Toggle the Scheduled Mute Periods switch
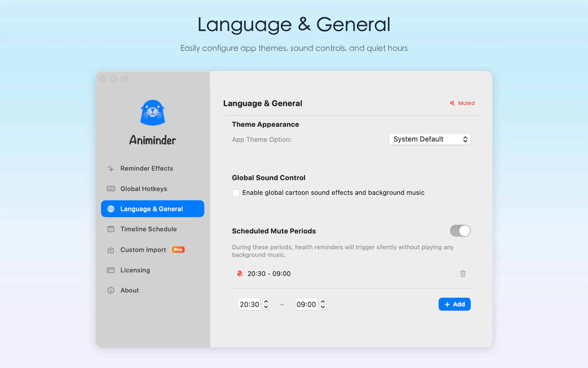 (460, 230)
